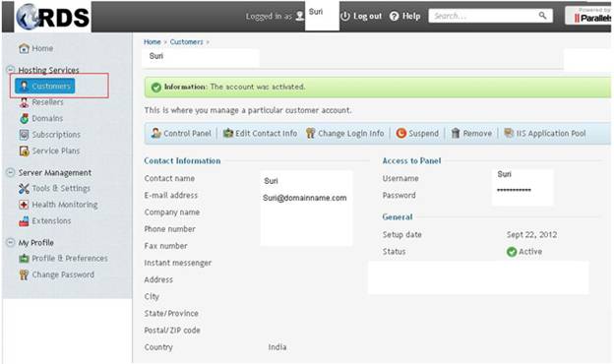Viewport: 614px width, 364px height.
Task: Click the Active status icon
Action: pyautogui.click(x=512, y=252)
